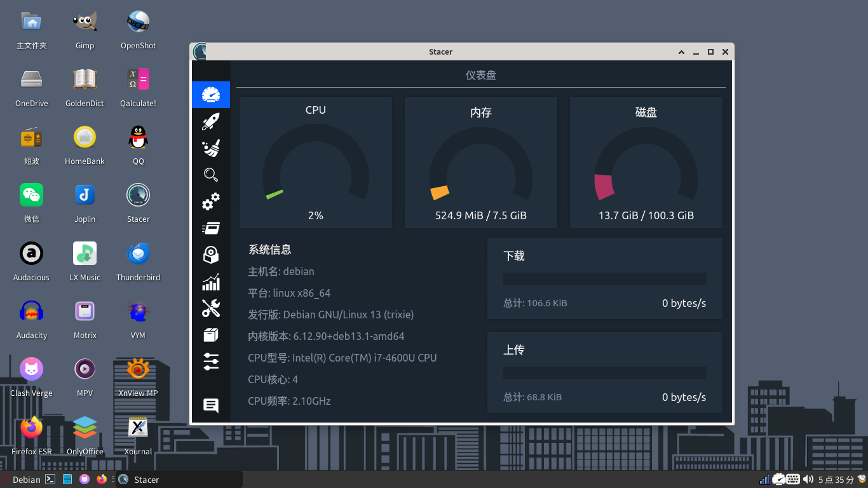The image size is (868, 488).
Task: Open the Resources chart icon
Action: tap(211, 281)
